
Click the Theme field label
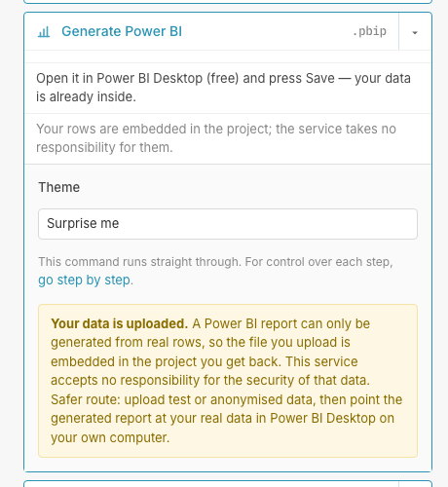coord(59,187)
